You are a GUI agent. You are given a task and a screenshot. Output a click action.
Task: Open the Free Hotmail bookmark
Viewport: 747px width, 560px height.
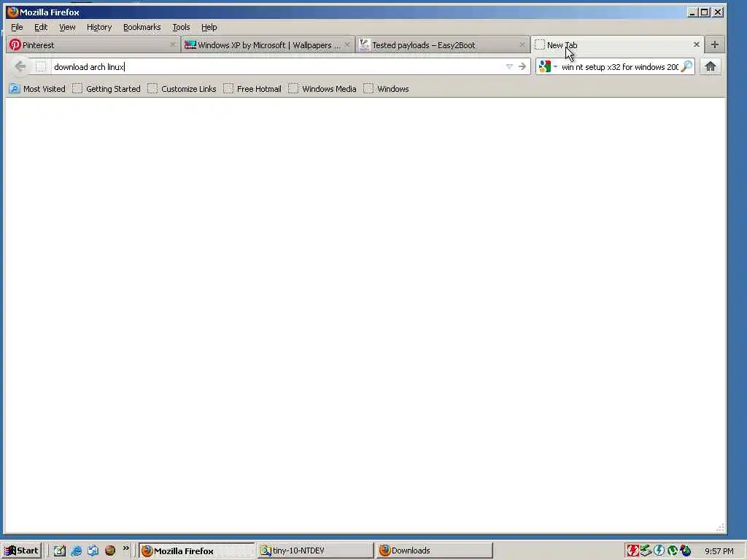pyautogui.click(x=252, y=88)
